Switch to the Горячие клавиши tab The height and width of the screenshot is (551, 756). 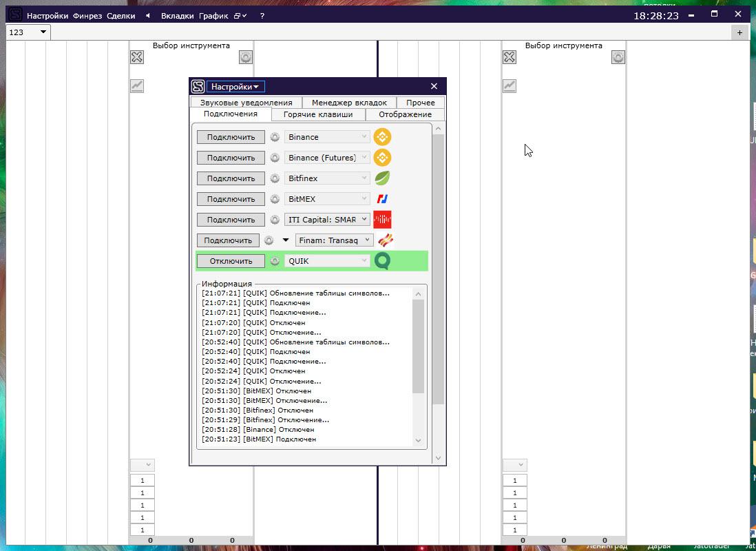coord(317,114)
